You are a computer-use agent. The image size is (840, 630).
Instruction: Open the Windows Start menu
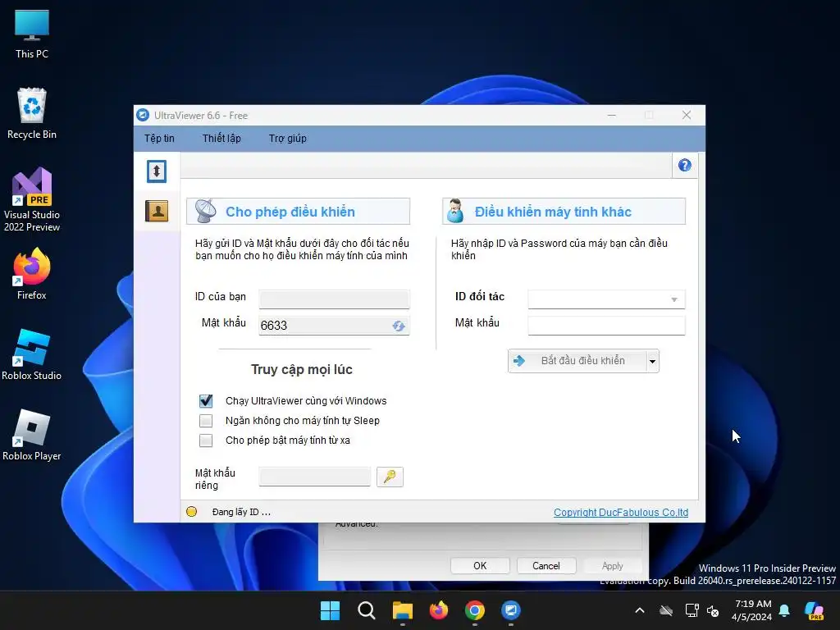click(x=330, y=610)
